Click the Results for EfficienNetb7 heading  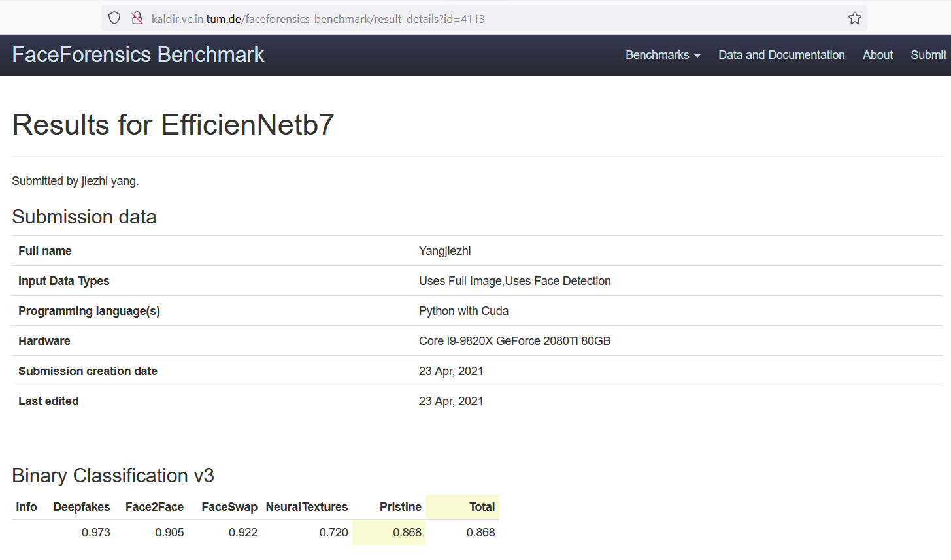[173, 125]
